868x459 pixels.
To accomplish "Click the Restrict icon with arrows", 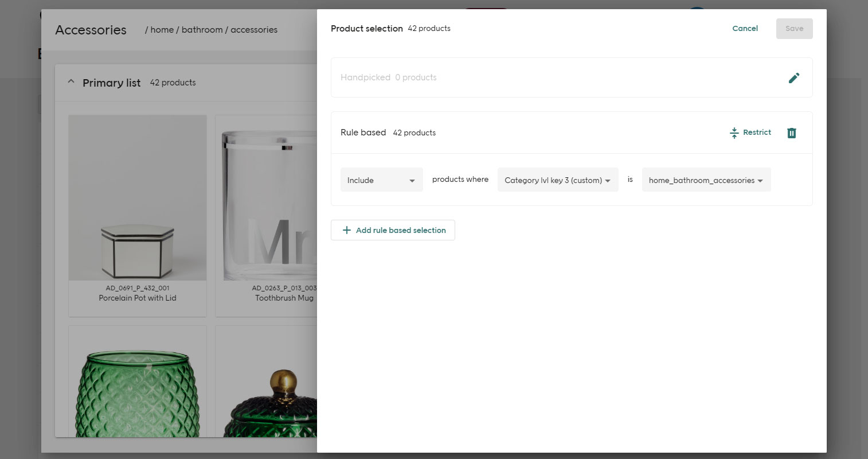I will point(734,133).
